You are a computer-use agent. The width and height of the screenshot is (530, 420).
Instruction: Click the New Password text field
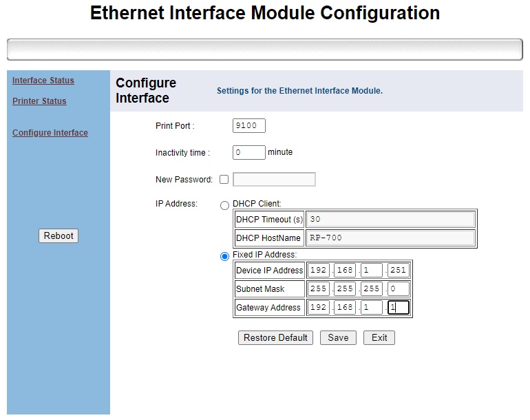(x=274, y=180)
